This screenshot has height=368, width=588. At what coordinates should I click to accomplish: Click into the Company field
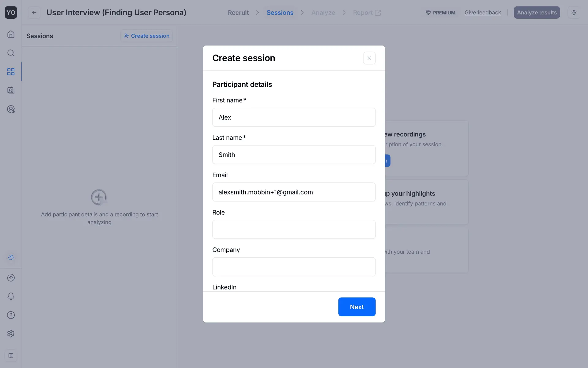(x=294, y=267)
